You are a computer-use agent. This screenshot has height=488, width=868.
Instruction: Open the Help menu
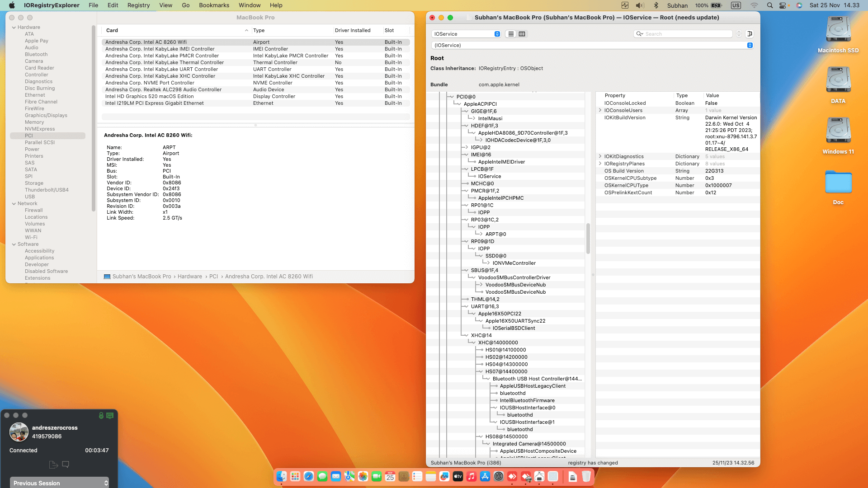tap(276, 5)
